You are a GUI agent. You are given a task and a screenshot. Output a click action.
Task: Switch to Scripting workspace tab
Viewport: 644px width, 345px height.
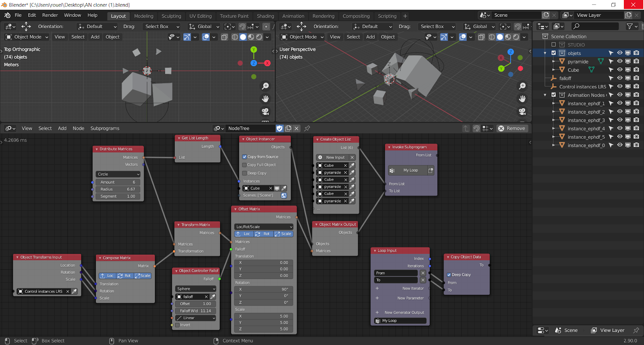pos(387,16)
